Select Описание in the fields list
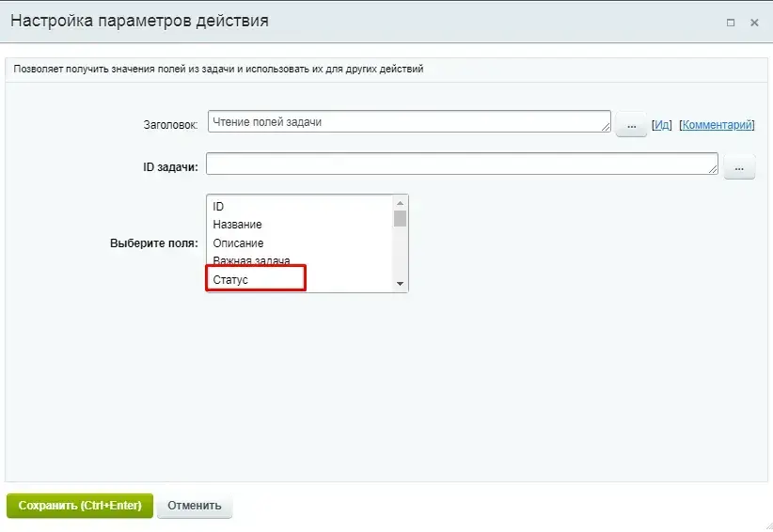 coord(300,243)
